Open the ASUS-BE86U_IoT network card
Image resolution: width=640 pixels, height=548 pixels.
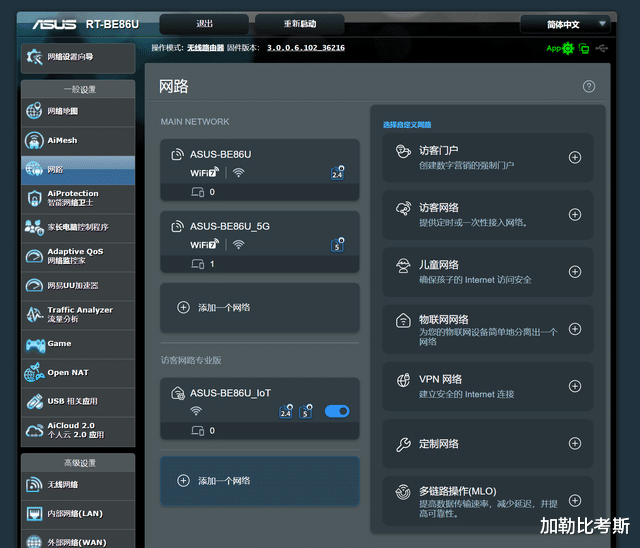260,408
